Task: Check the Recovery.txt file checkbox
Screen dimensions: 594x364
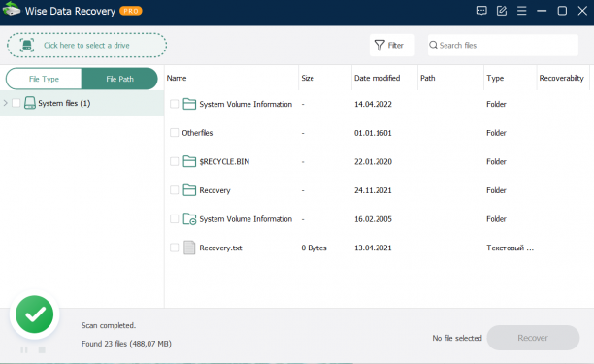Action: 175,248
